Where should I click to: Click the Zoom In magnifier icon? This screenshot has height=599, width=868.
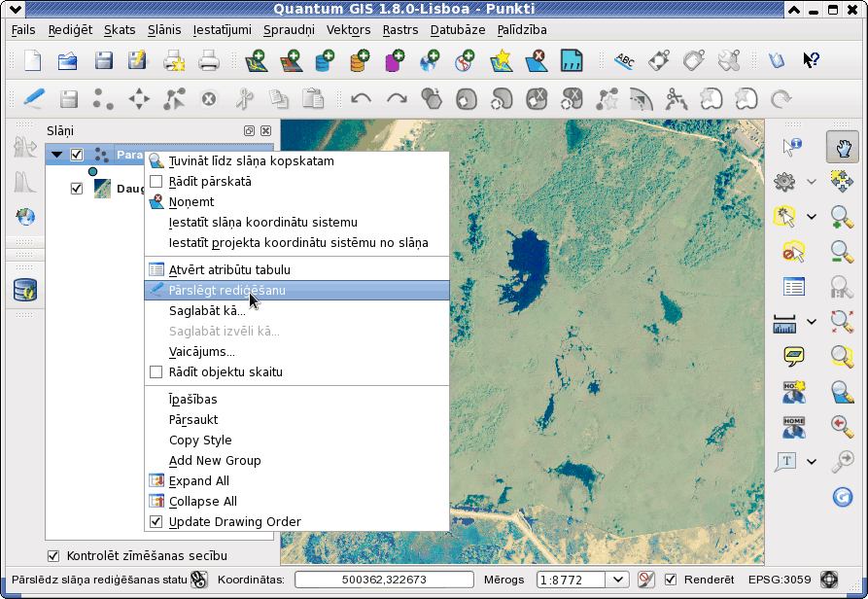[x=842, y=217]
